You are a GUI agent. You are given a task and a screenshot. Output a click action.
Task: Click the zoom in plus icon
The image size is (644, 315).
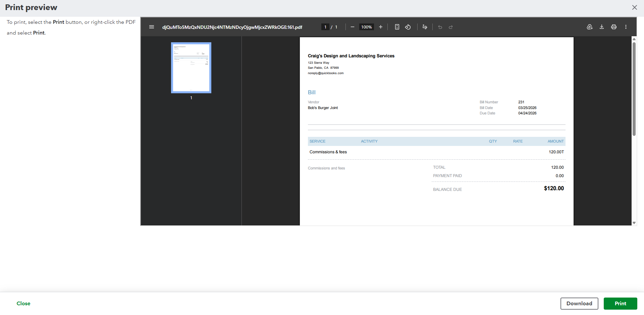(x=381, y=27)
